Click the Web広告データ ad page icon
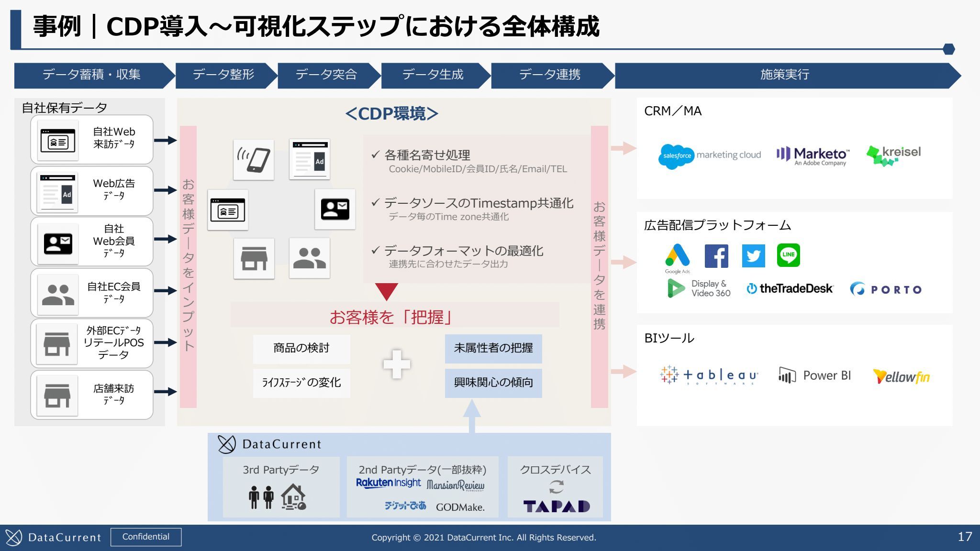Image resolution: width=980 pixels, height=551 pixels. 58,191
